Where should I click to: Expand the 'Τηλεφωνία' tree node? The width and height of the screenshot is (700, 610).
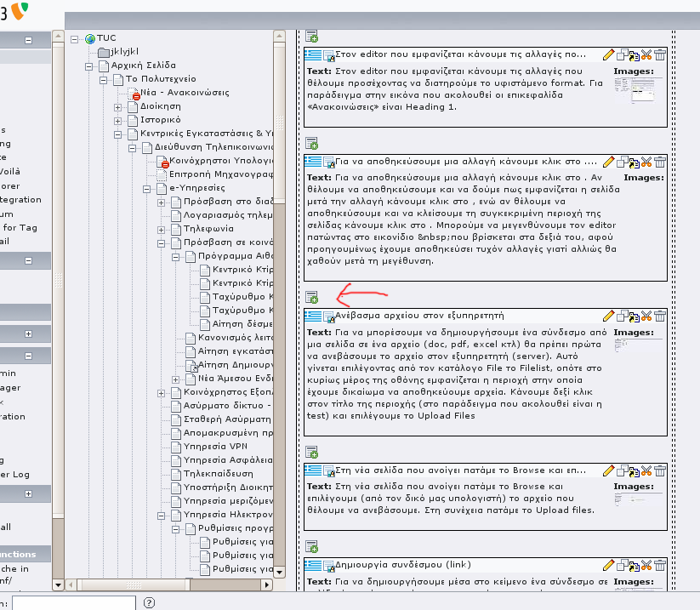pos(162,229)
